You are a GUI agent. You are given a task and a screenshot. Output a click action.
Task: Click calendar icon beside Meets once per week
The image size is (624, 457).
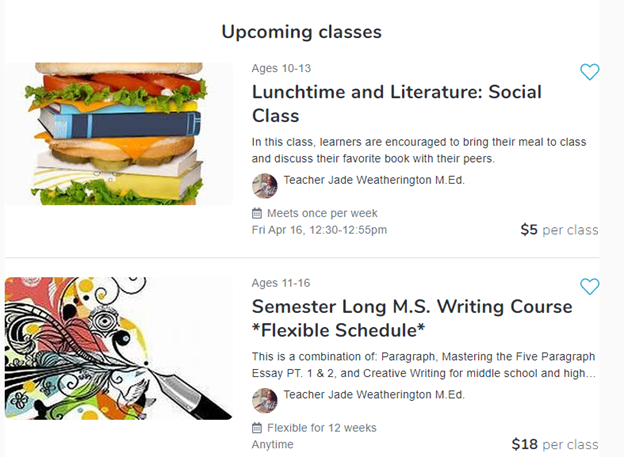[x=257, y=214]
